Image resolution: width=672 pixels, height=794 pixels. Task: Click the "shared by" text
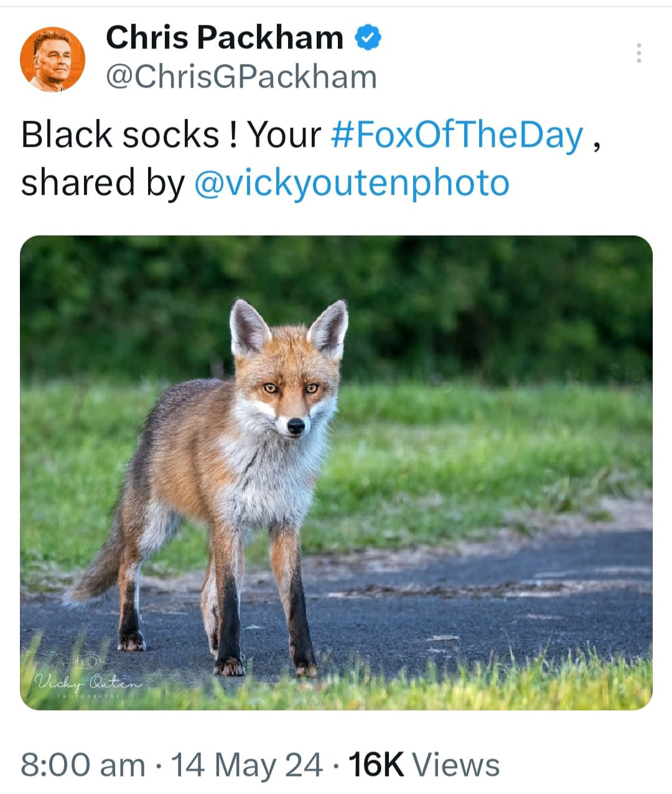click(x=103, y=183)
